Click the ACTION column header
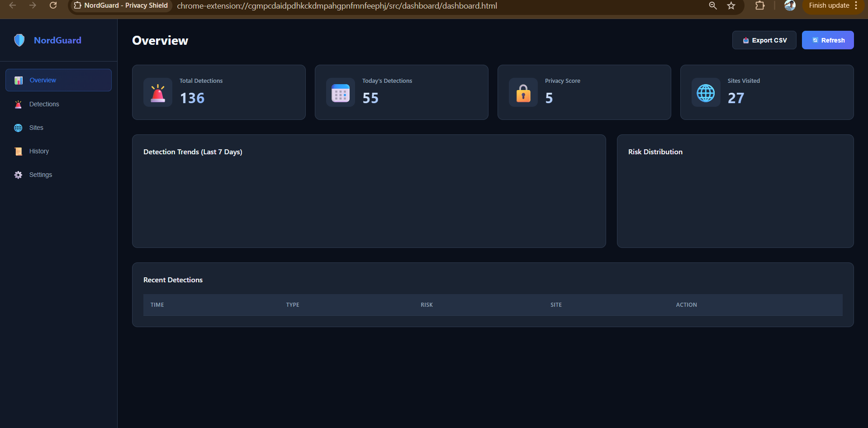The height and width of the screenshot is (428, 868). point(686,305)
